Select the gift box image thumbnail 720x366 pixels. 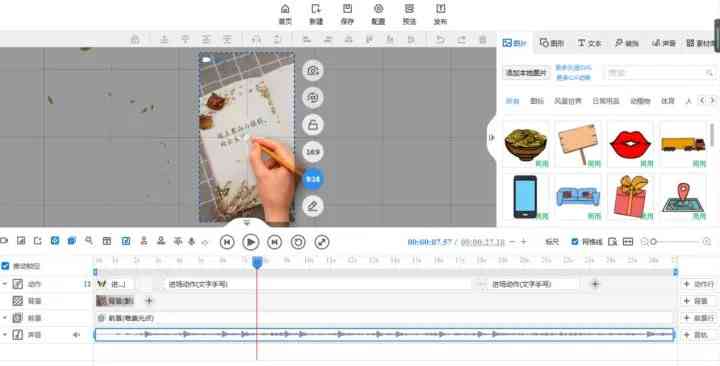tap(630, 197)
